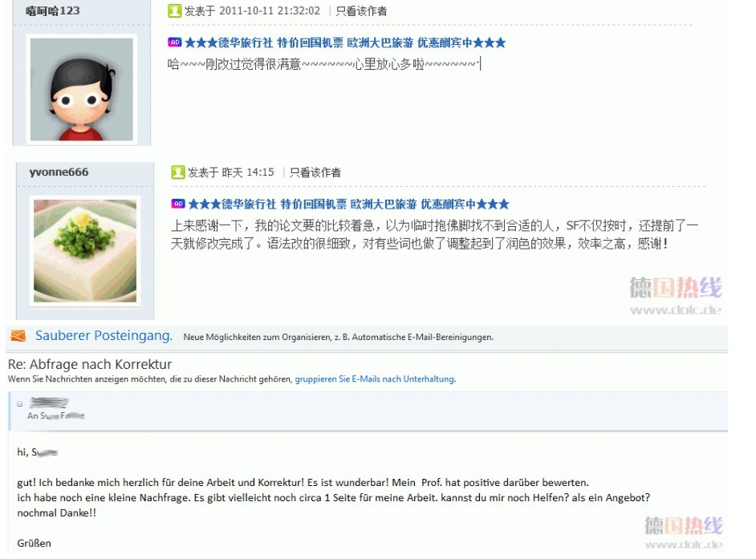Open 德华旅行社 ad link in second post
Viewport: 756px width, 559px height.
pos(348,205)
